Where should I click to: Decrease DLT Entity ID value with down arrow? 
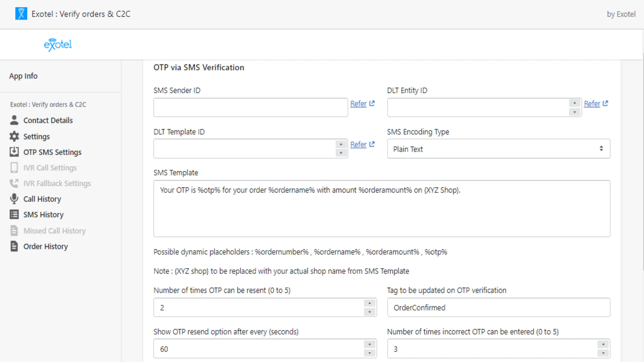[x=574, y=112]
